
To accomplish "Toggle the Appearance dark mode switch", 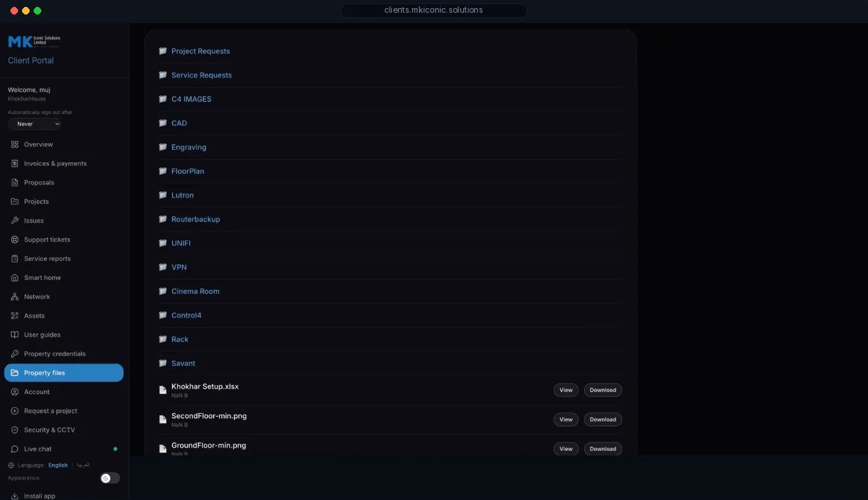I will coord(110,478).
